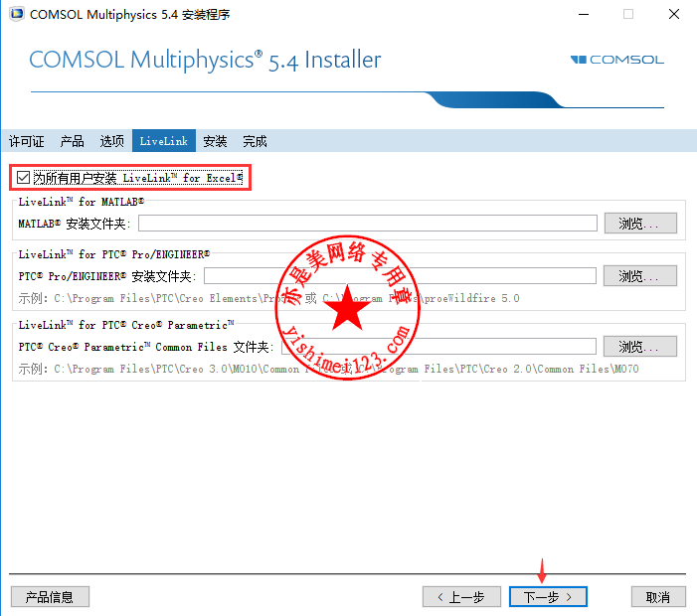The width and height of the screenshot is (697, 616).
Task: Click the COMSOL logo in the header
Action: click(617, 60)
